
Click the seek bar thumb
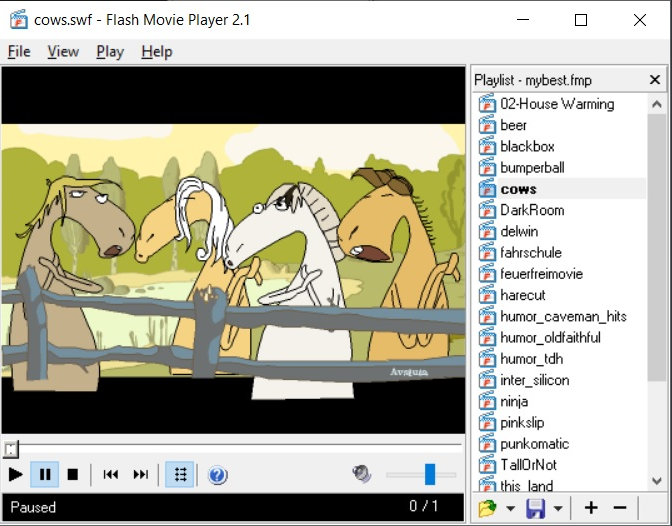pos(11,449)
